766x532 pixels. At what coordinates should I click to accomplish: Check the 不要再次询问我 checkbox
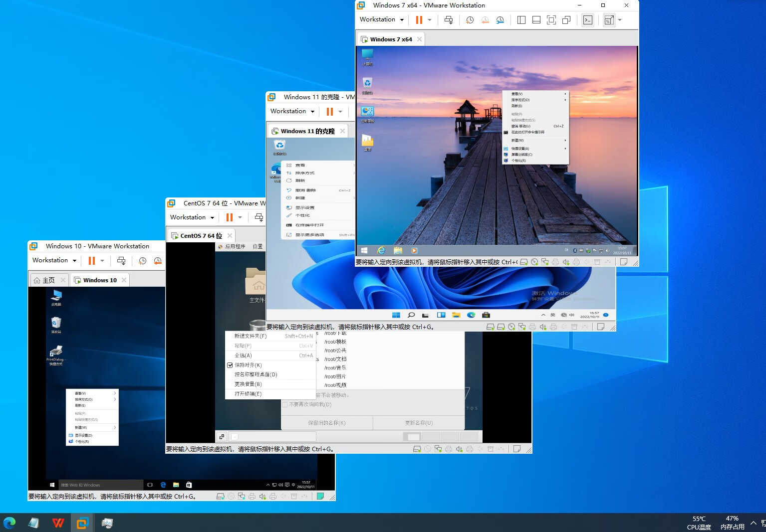tap(285, 404)
